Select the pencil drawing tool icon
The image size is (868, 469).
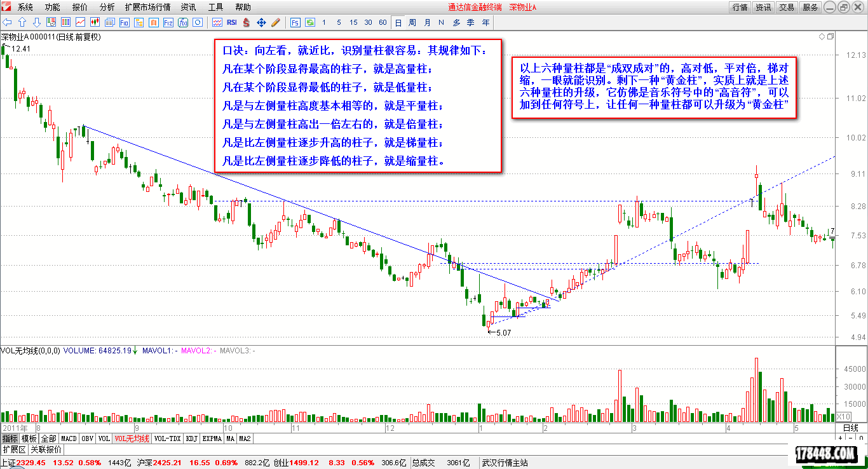(276, 22)
